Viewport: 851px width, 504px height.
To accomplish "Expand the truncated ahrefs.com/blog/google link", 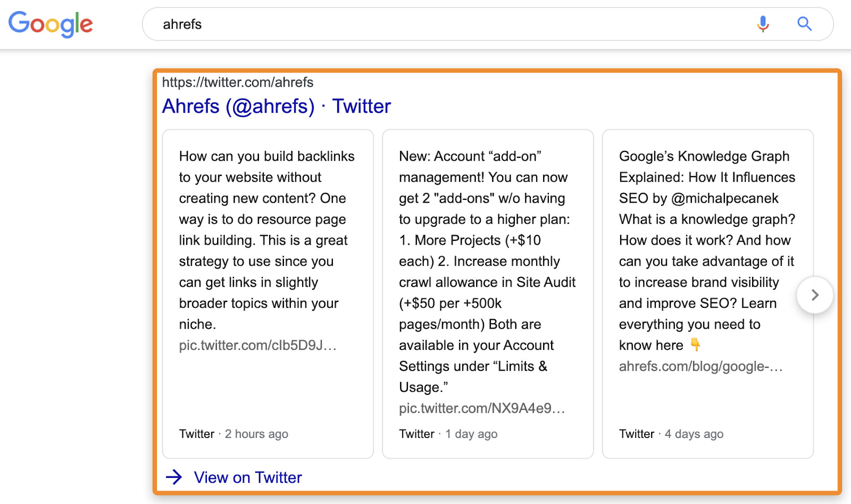I will [701, 366].
